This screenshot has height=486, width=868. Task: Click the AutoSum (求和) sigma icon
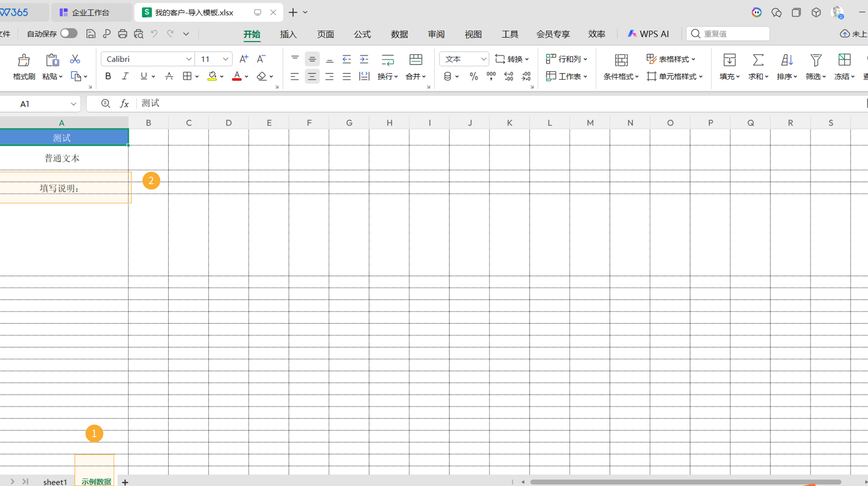[758, 60]
